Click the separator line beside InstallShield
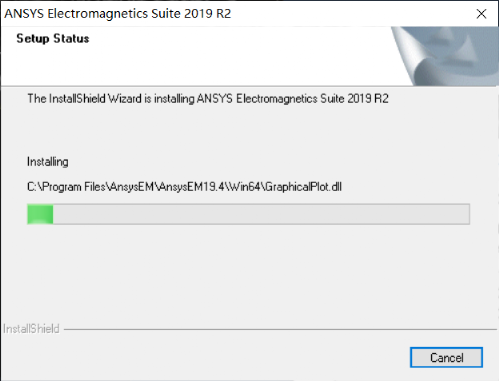The height and width of the screenshot is (381, 499). (x=280, y=329)
